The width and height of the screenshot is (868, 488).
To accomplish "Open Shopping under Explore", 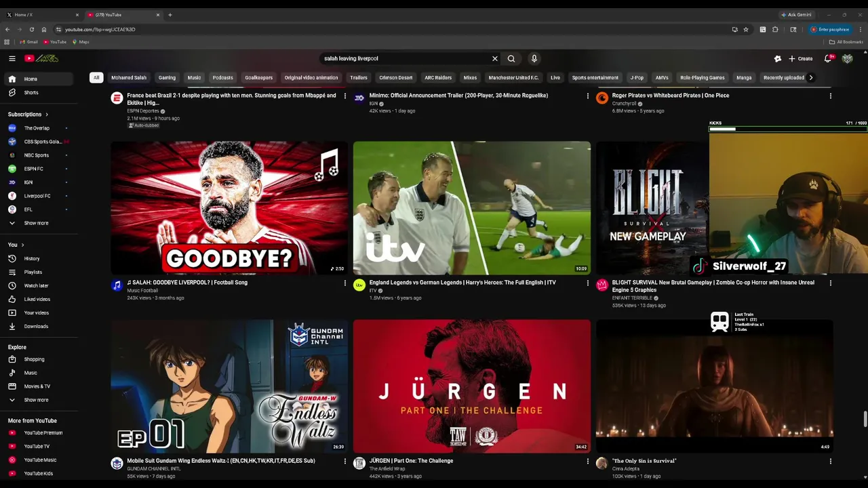I will click(39, 359).
